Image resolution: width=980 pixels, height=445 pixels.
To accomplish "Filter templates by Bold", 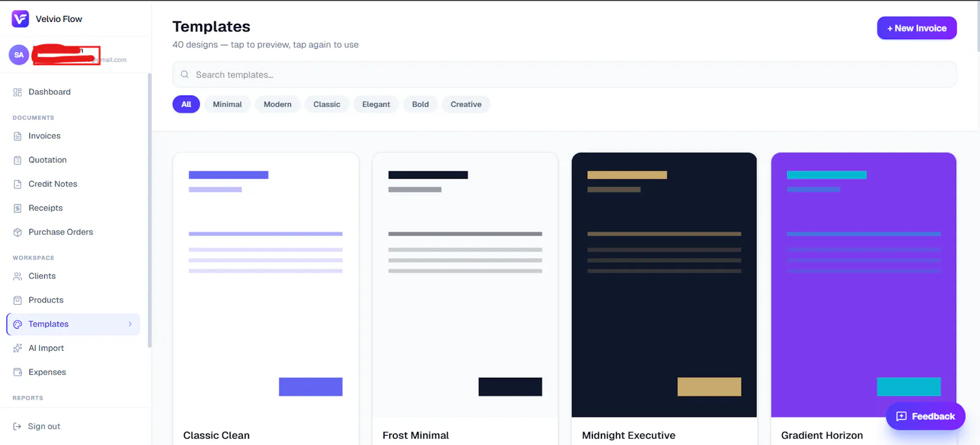I will (x=420, y=104).
